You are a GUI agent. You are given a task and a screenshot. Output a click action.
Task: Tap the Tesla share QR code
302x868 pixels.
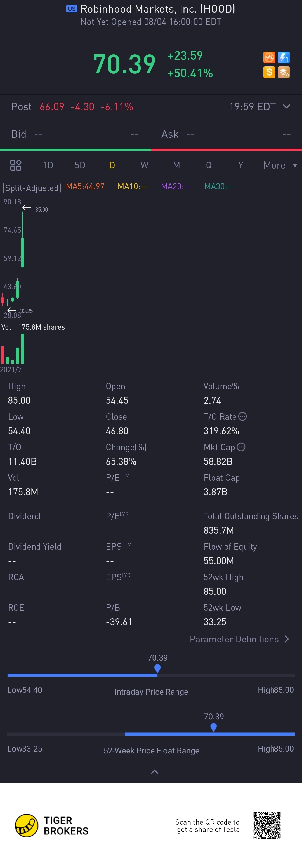click(x=267, y=825)
